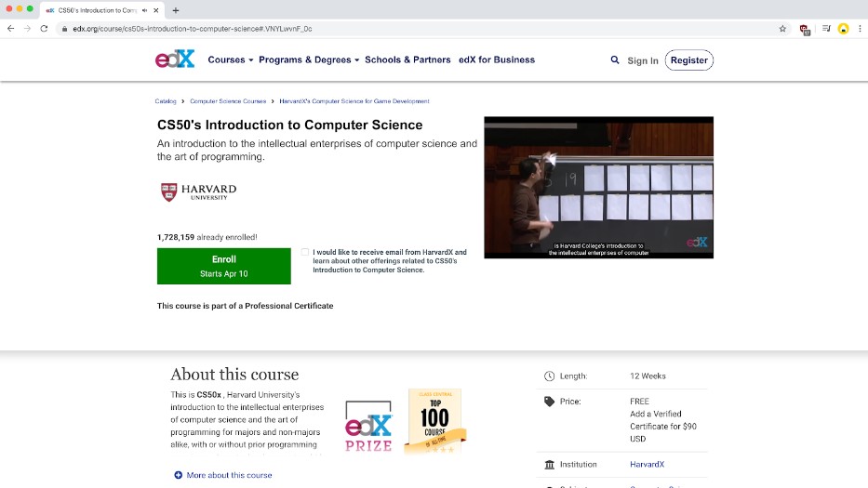The image size is (868, 488).
Task: Click plus icon beside More about this course
Action: 178,475
